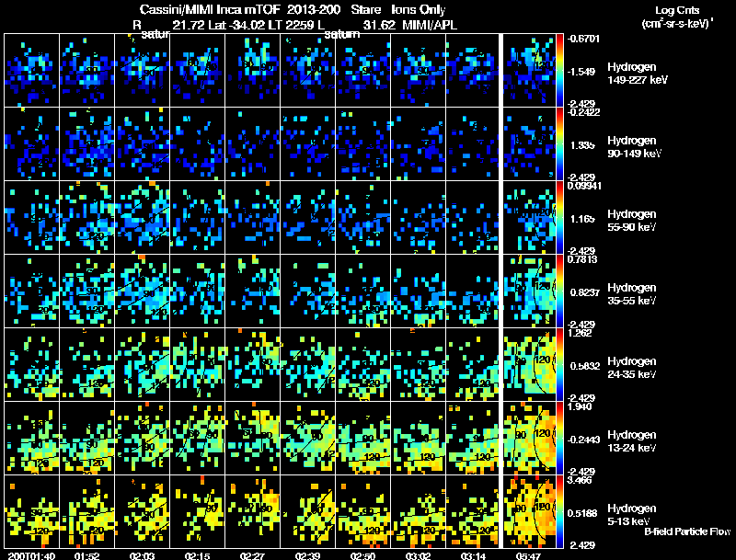Open the 5-13 keV panel at 01:40
Viewport: 736px width, 560px height.
(31, 512)
